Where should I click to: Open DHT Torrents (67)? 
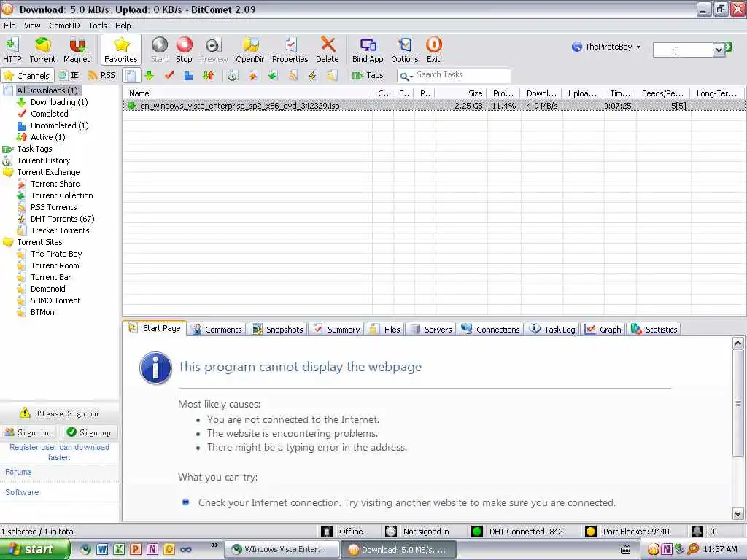(x=63, y=219)
